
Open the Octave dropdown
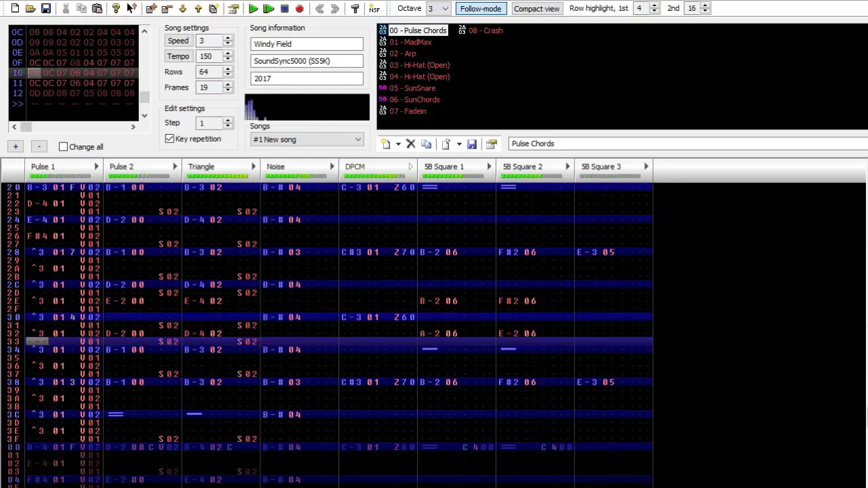(x=445, y=9)
